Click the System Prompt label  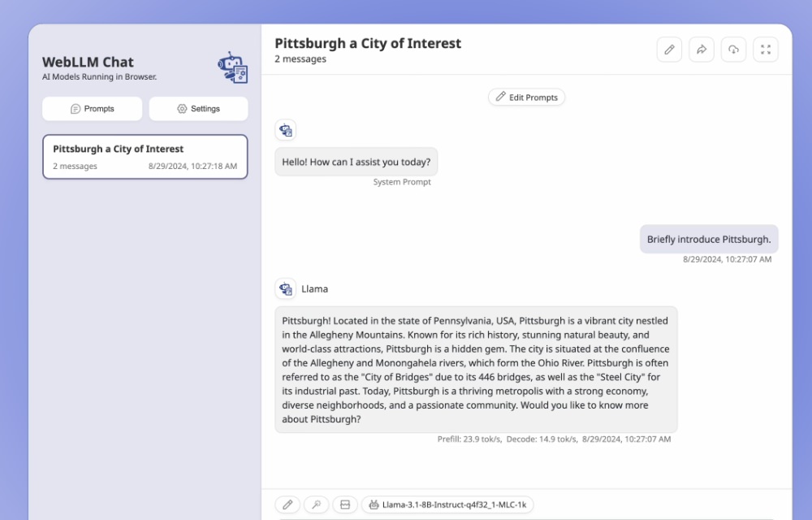point(402,182)
